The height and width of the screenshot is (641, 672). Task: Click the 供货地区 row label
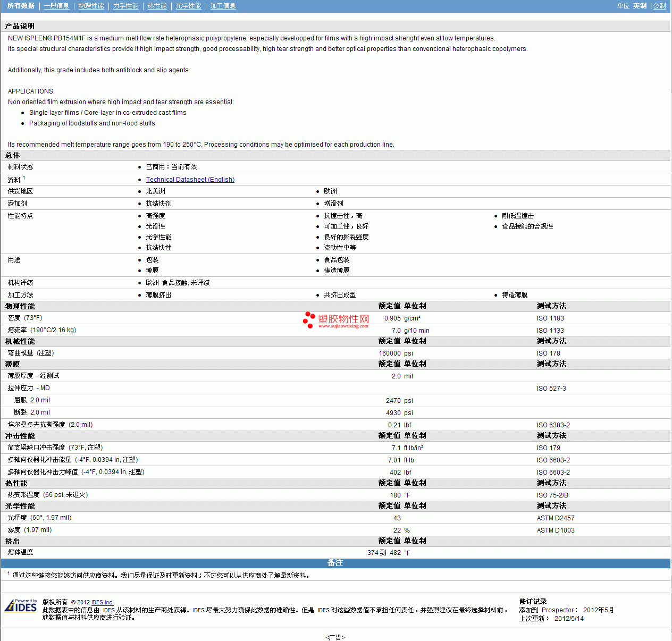point(20,191)
